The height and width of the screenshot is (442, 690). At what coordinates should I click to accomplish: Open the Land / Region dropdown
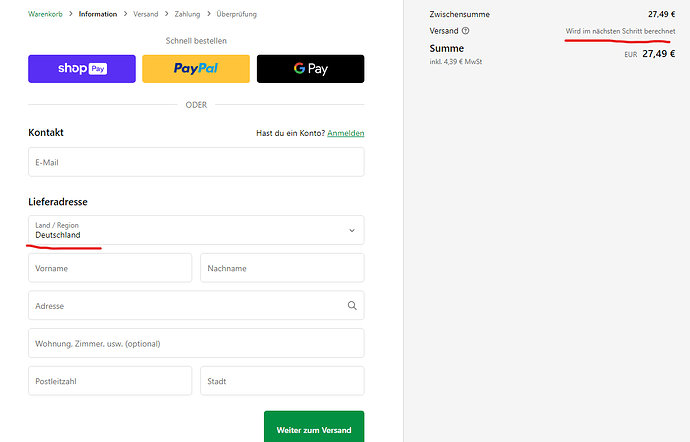point(196,230)
